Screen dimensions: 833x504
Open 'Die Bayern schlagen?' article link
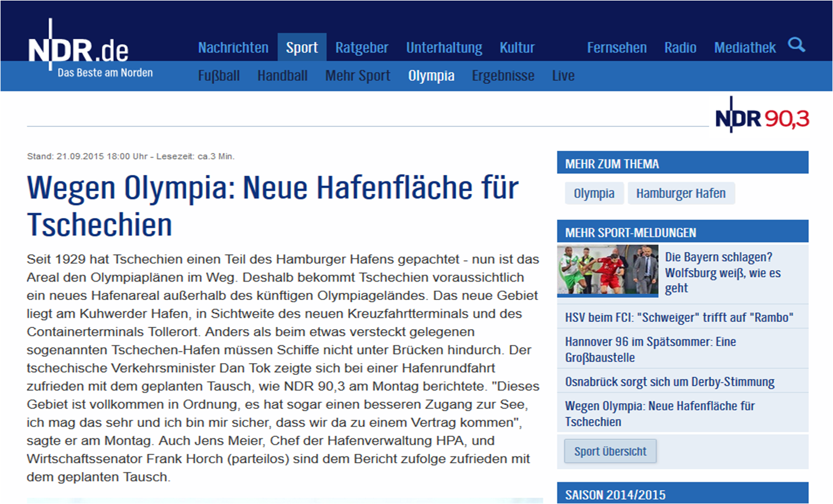point(723,273)
